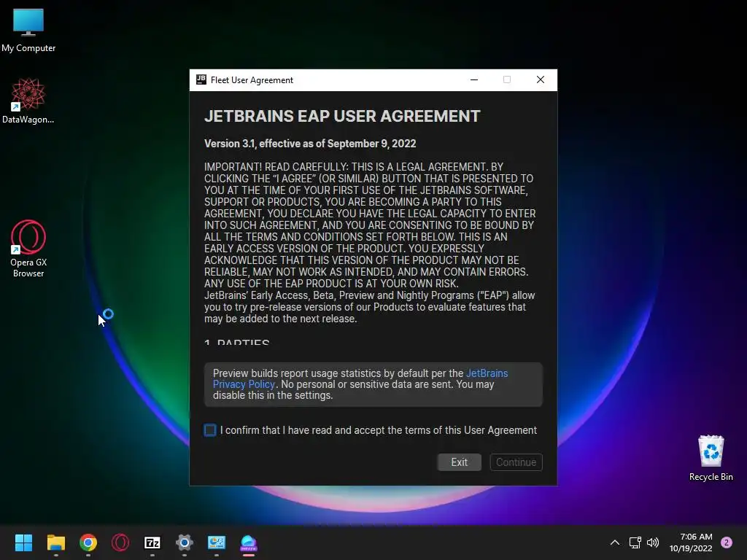Open the notifications badge showing 2
747x560 pixels.
726,542
